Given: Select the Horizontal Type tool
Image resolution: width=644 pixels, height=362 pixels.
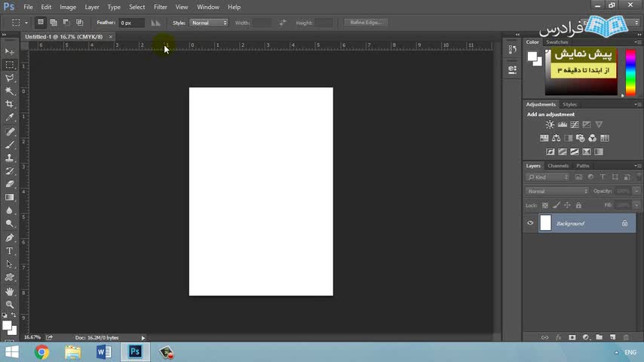Looking at the screenshot, I should point(10,251).
